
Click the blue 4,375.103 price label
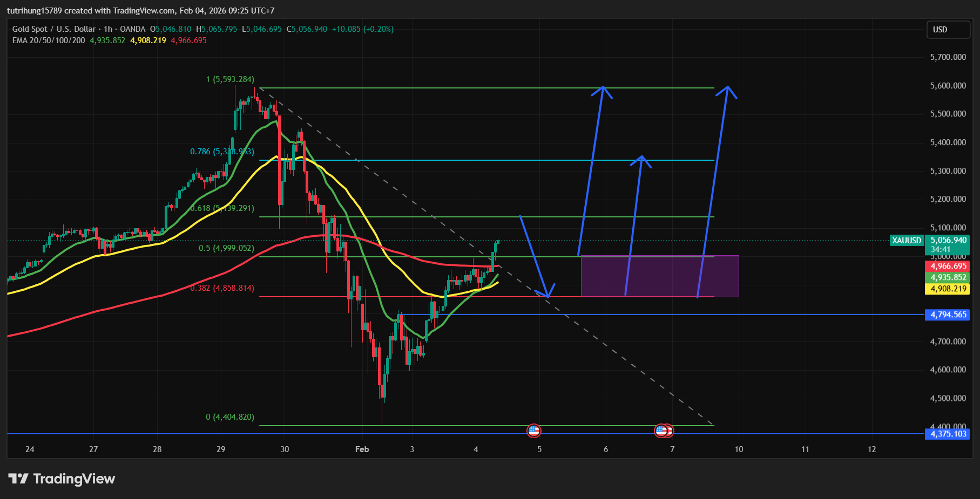pyautogui.click(x=948, y=434)
